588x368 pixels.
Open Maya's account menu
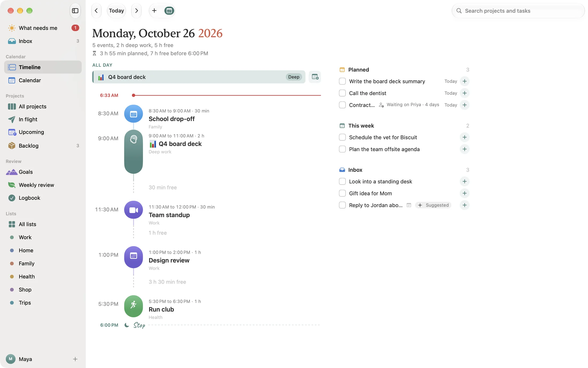pos(19,359)
